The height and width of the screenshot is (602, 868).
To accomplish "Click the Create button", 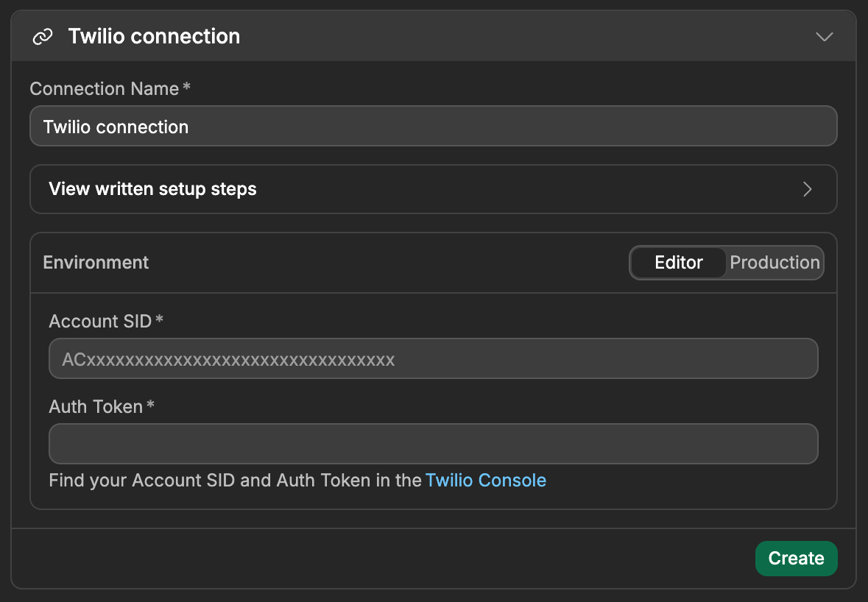I will pos(796,559).
